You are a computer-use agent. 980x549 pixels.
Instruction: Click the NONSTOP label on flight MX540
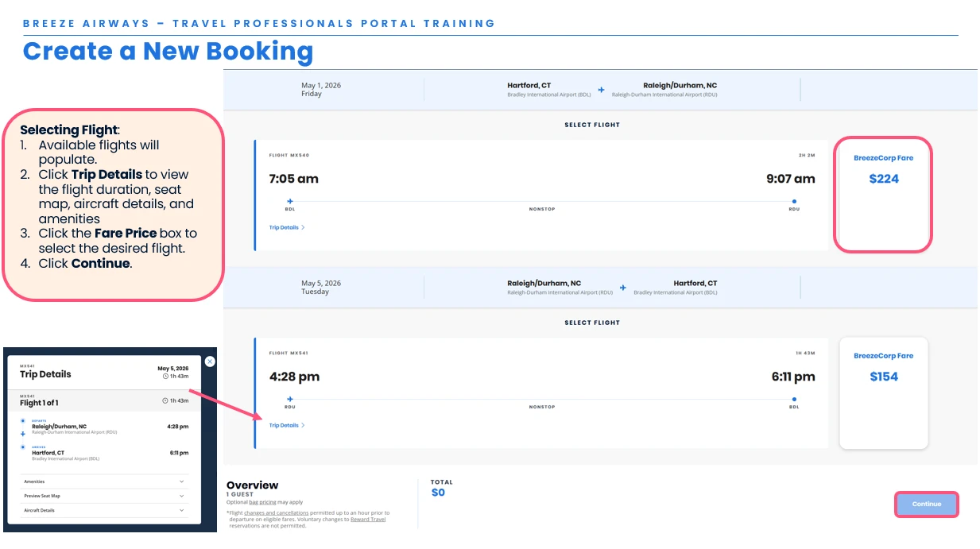[x=542, y=209]
